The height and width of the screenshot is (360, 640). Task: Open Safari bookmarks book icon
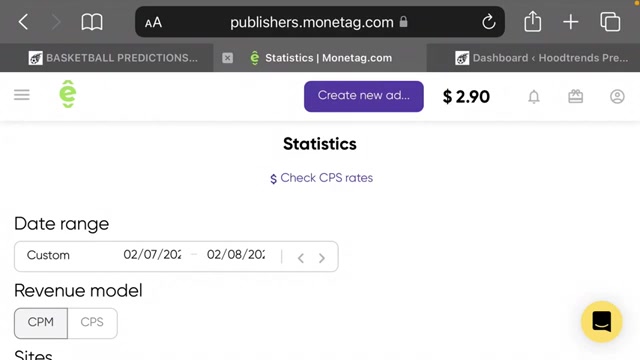point(92,22)
